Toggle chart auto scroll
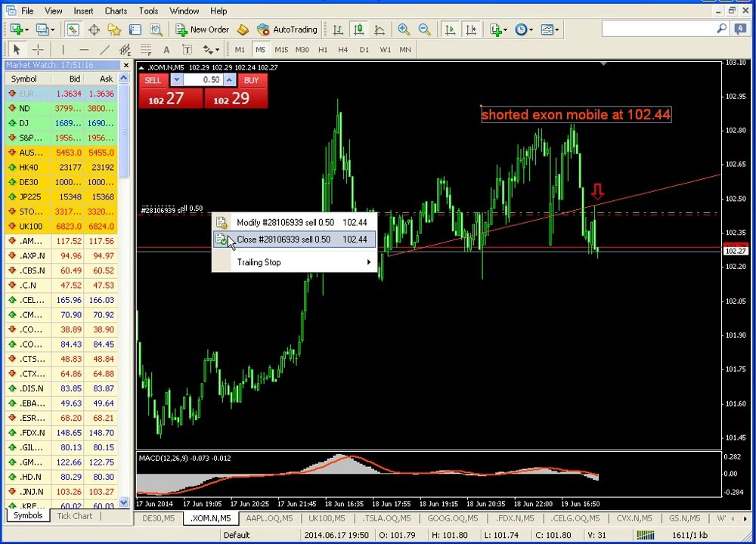 click(x=451, y=30)
